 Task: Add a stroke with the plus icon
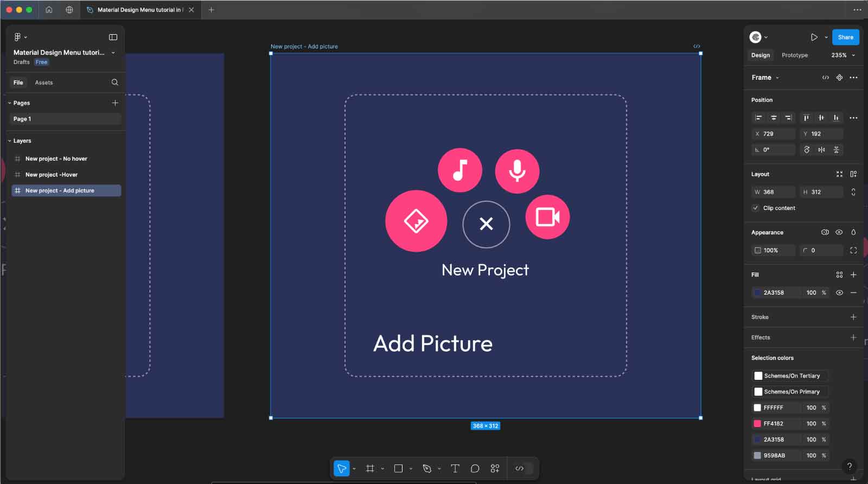[x=853, y=317]
